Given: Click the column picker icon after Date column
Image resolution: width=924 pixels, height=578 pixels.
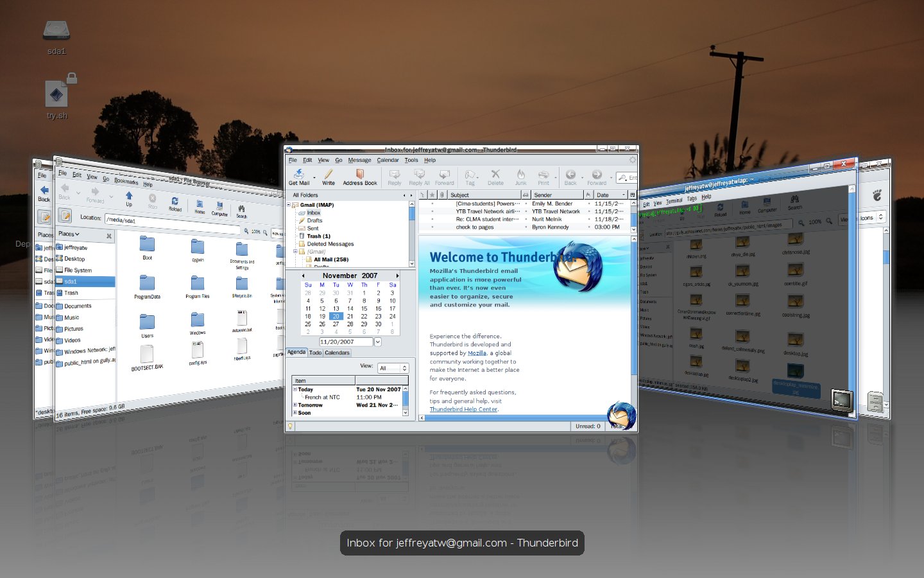Looking at the screenshot, I should (x=632, y=195).
